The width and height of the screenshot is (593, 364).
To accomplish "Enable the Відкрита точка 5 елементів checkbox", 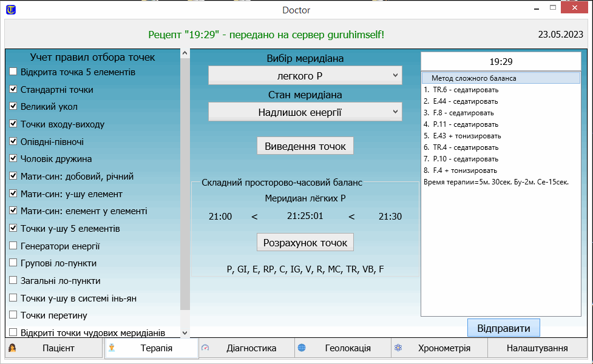I will coord(13,72).
